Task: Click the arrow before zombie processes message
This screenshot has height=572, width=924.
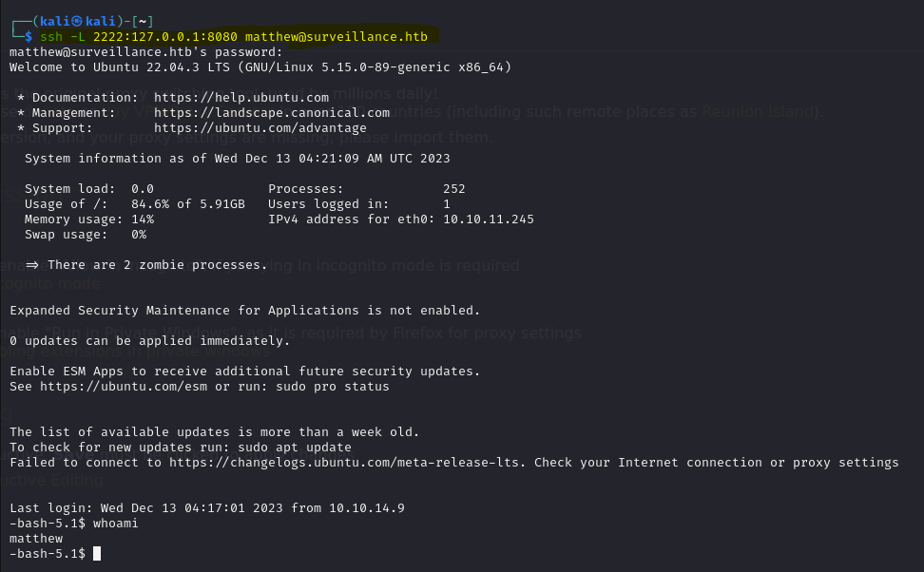Action: pyautogui.click(x=32, y=265)
